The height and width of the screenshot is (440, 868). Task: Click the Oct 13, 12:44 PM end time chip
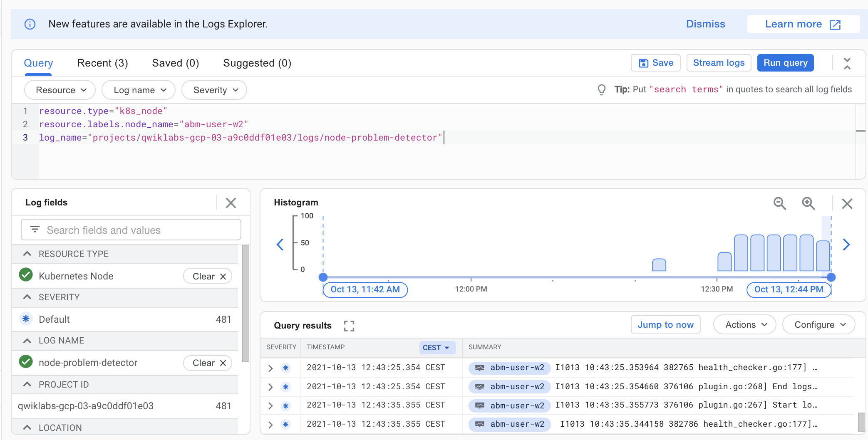click(x=789, y=289)
